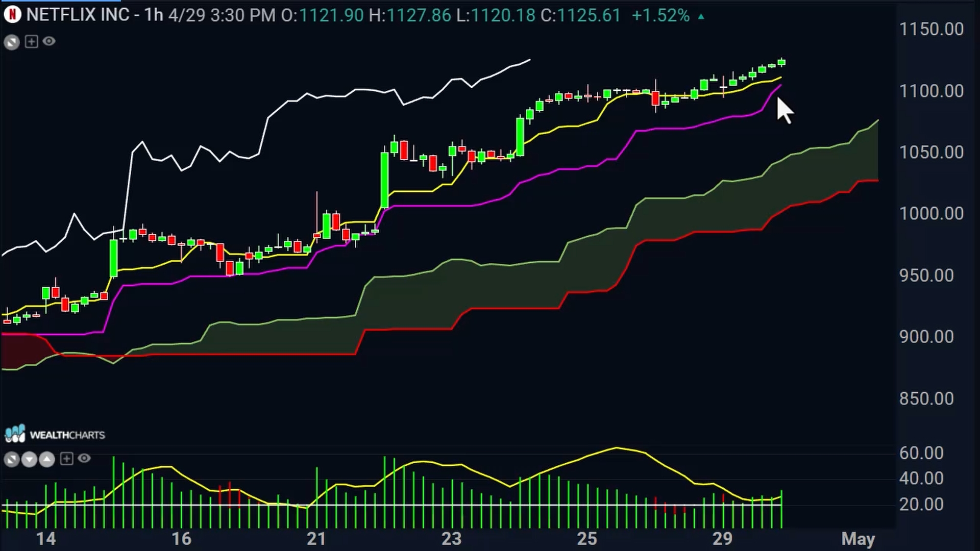Click the 1100.00 price axis label
980x551 pixels.
point(932,91)
